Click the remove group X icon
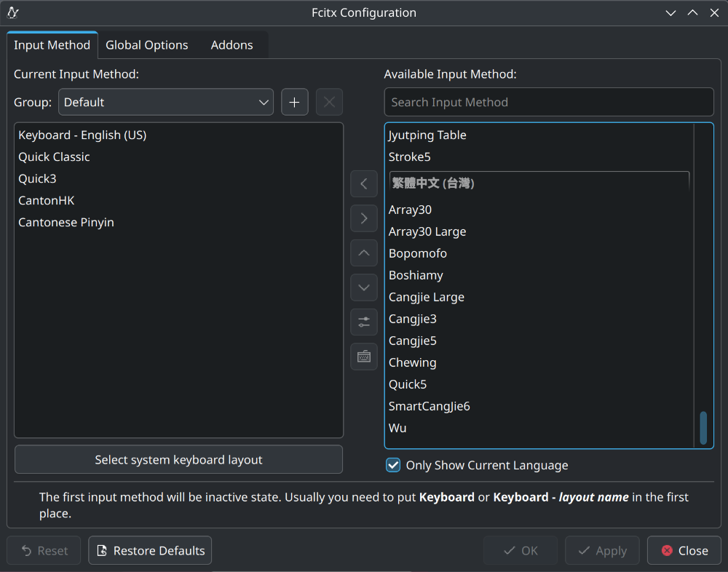This screenshot has height=572, width=728. [329, 103]
